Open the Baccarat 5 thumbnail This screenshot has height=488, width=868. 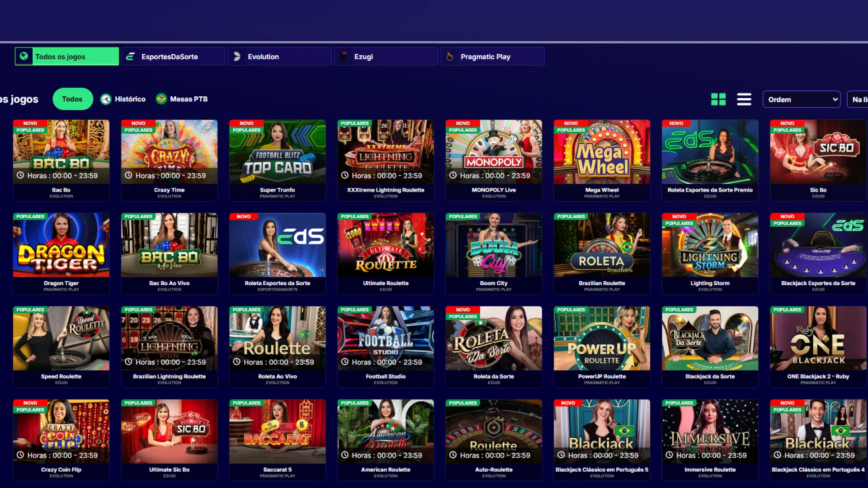(278, 432)
